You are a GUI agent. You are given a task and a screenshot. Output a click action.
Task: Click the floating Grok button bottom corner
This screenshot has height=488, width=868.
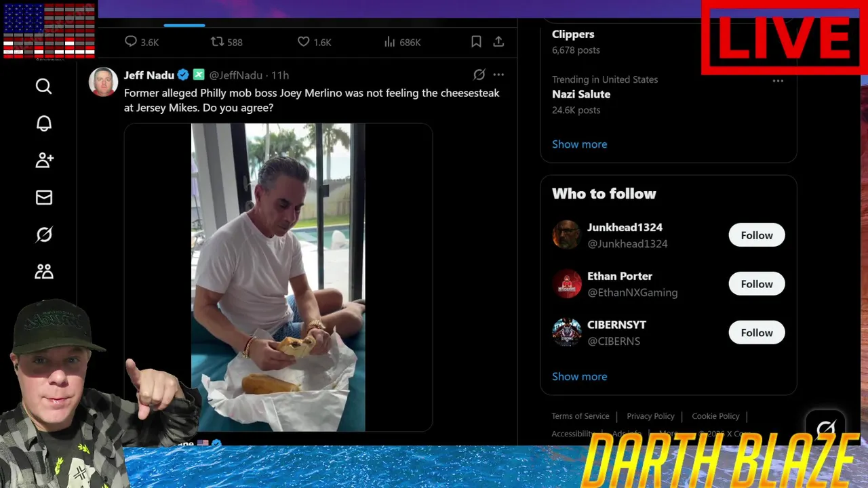(826, 428)
